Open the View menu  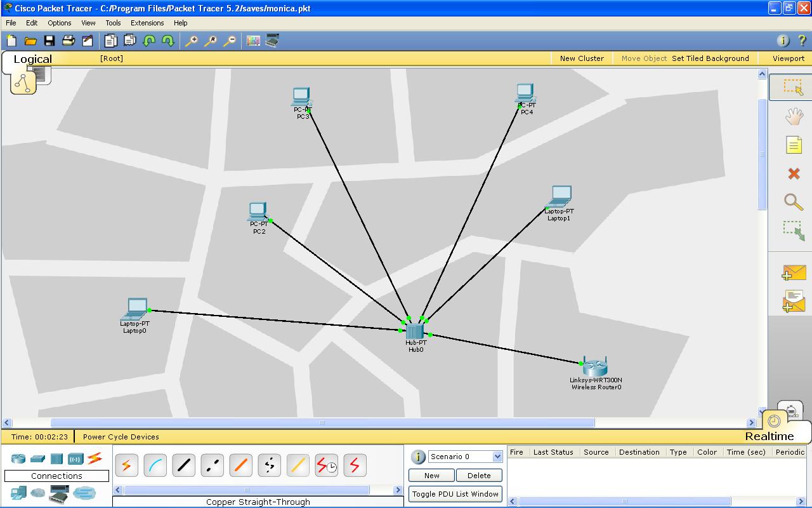click(x=88, y=23)
